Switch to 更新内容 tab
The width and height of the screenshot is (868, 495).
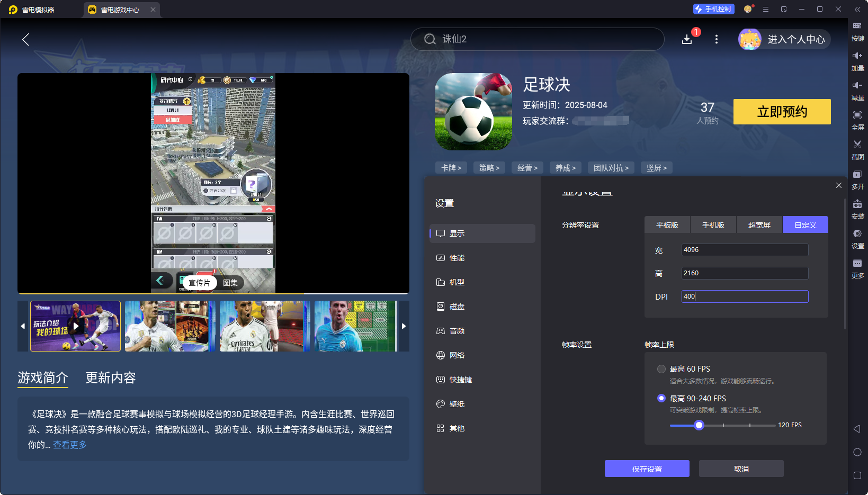coord(111,377)
